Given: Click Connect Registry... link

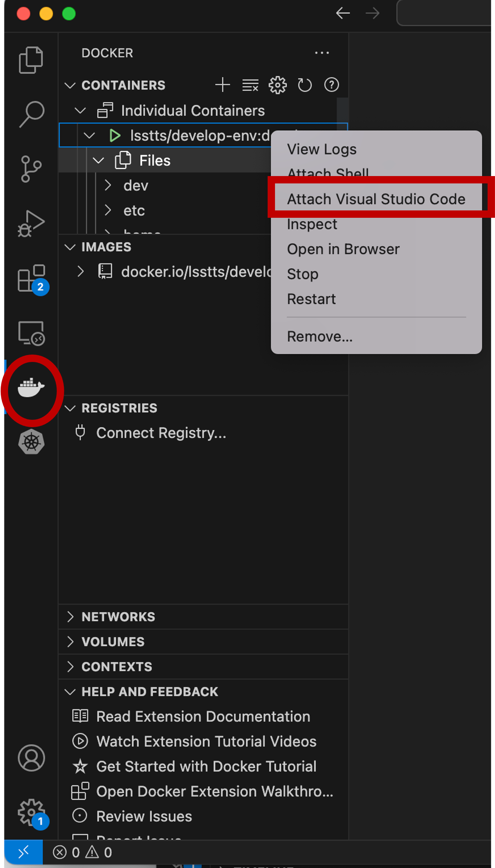Looking at the screenshot, I should (x=161, y=433).
